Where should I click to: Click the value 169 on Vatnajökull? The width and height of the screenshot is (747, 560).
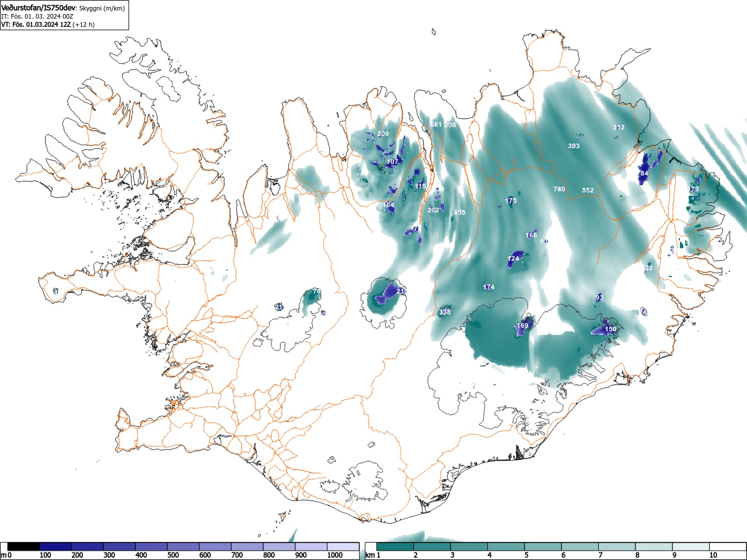pos(522,326)
